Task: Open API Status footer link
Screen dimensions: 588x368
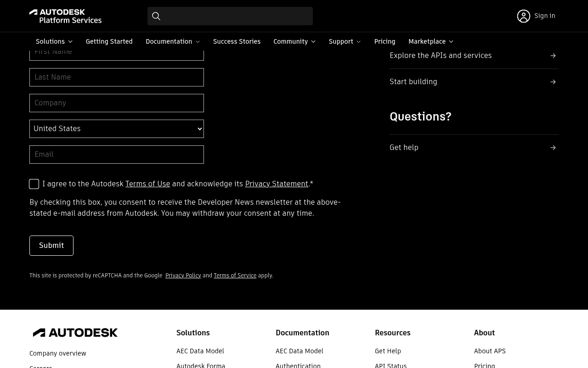Action: pos(390,365)
